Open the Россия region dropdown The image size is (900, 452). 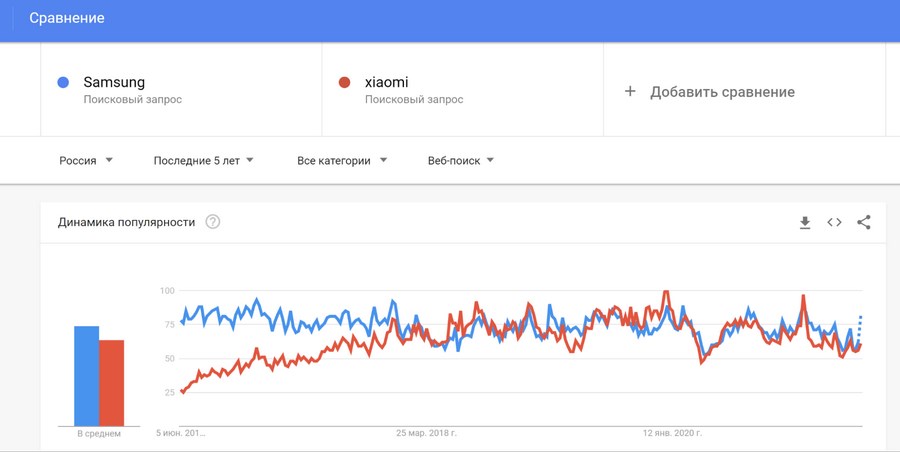[86, 161]
